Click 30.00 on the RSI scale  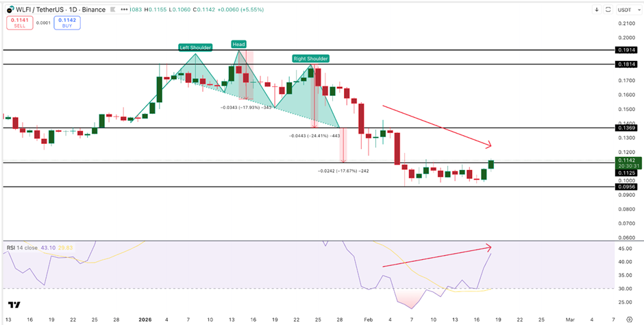tap(626, 289)
